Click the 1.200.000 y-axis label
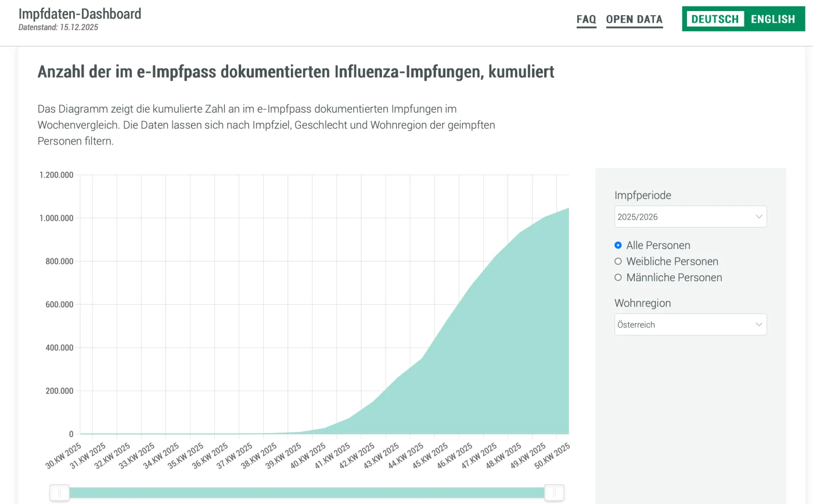The width and height of the screenshot is (813, 504). tap(57, 174)
